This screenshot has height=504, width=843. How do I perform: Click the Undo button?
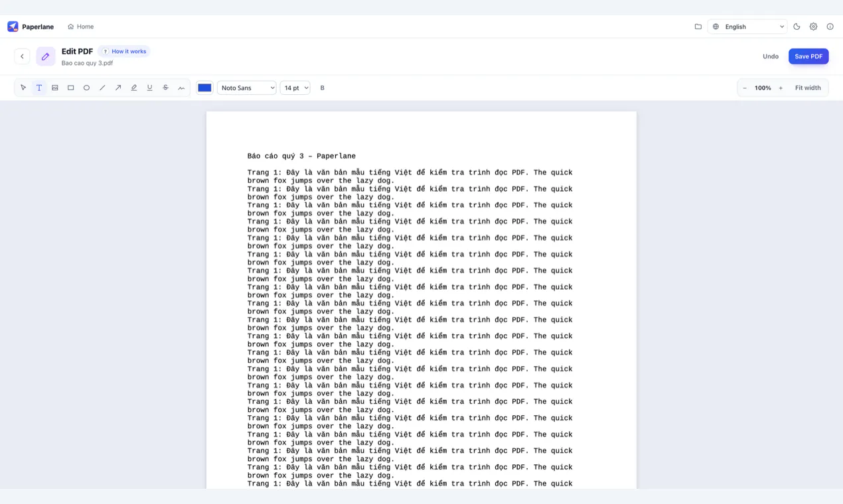[x=771, y=56]
